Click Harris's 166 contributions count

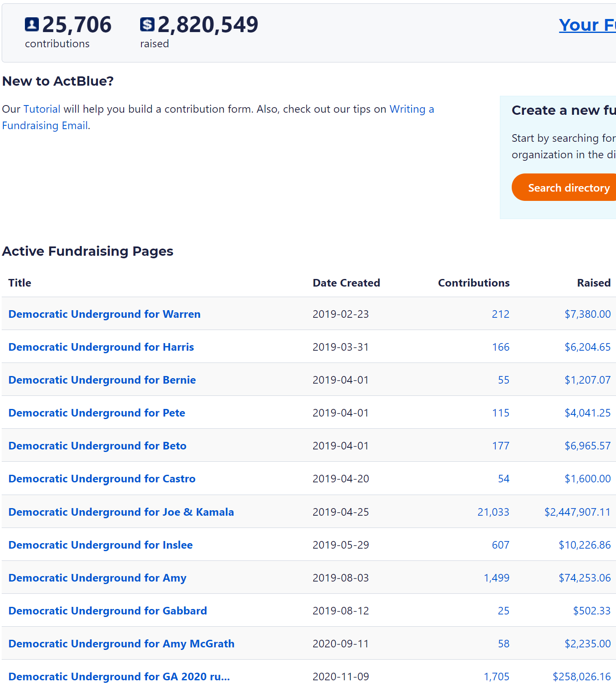501,347
